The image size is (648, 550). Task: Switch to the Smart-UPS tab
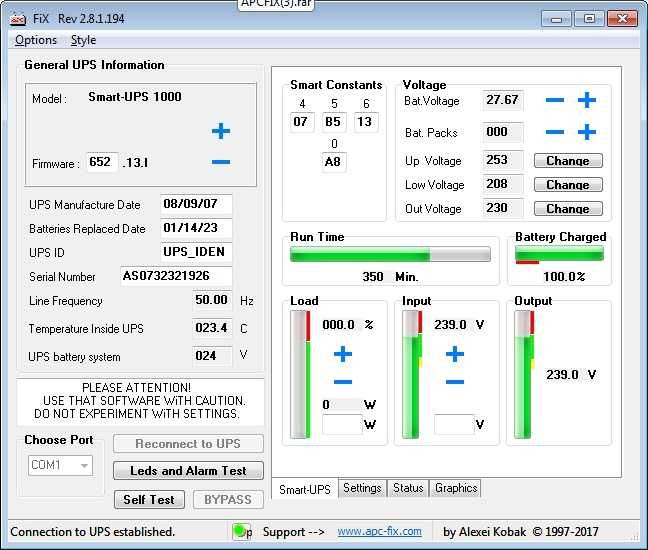pos(305,489)
